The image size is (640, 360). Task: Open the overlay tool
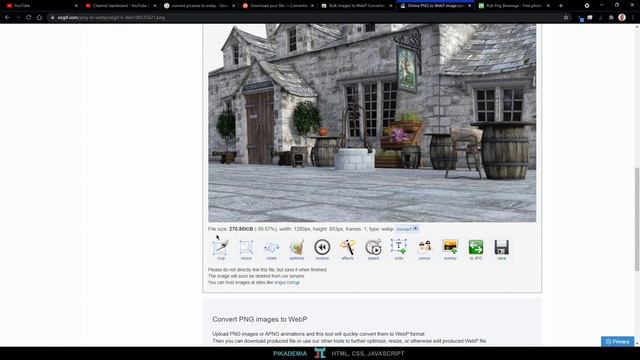coord(450,250)
